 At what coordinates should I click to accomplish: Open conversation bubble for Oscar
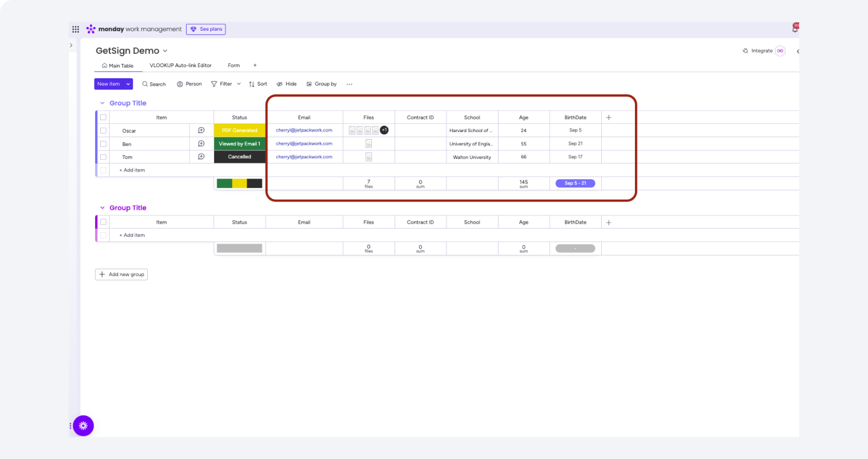(201, 130)
